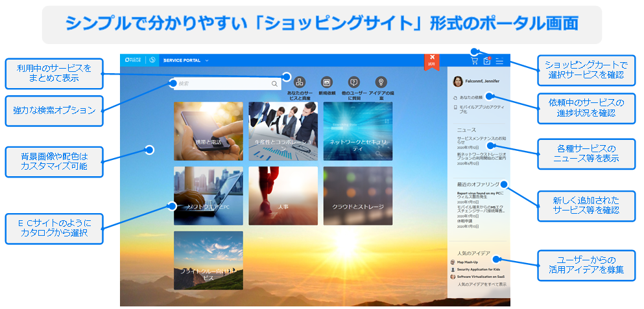The width and height of the screenshot is (644, 309).
Task: Click the Micro Focus logo in header
Action: point(132,60)
